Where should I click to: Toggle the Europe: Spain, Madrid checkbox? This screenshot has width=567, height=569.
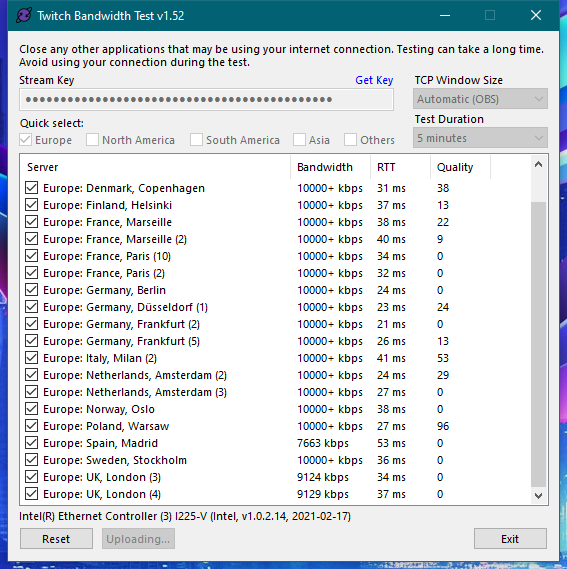tap(32, 443)
